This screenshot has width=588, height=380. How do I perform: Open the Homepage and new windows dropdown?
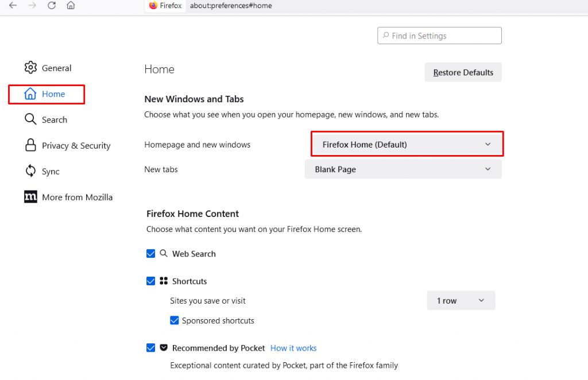pyautogui.click(x=407, y=144)
